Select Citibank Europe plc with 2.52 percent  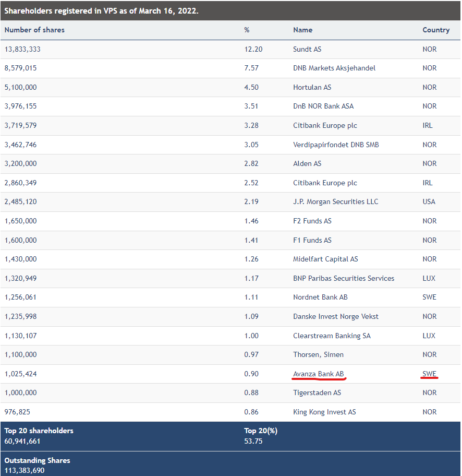coord(325,183)
